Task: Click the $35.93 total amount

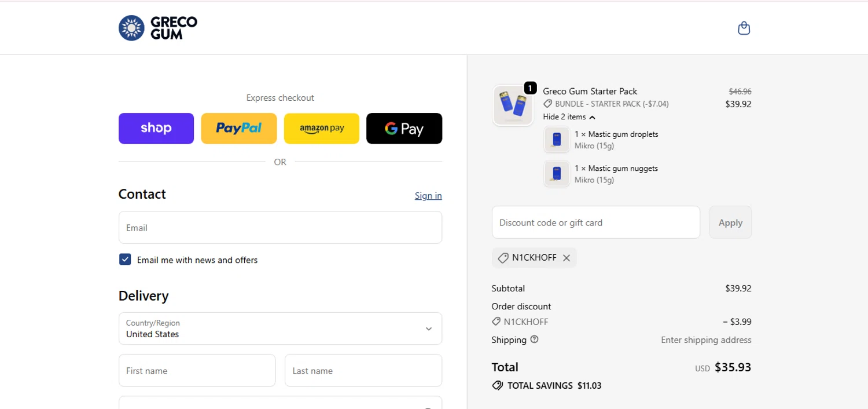Action: pyautogui.click(x=733, y=367)
